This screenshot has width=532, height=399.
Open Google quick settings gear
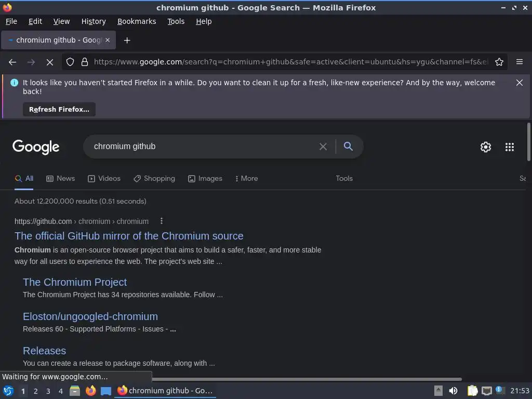(486, 147)
